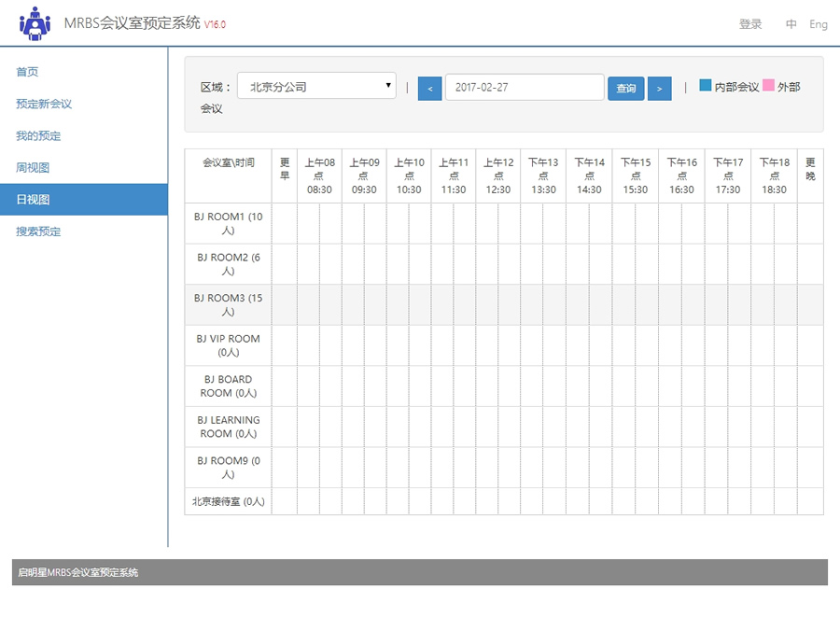
Task: Switch language to Eng
Action: pyautogui.click(x=818, y=24)
